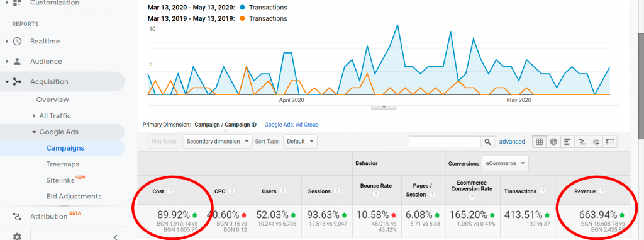This screenshot has height=240, width=644.
Task: Open the admin settings gear icon
Action: point(17,236)
